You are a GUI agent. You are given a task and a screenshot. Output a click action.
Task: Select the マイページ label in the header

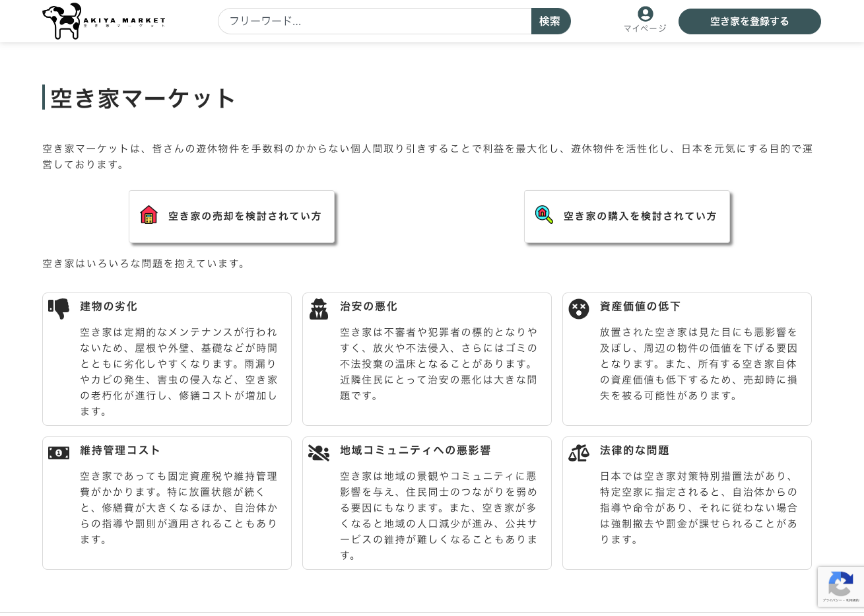645,28
